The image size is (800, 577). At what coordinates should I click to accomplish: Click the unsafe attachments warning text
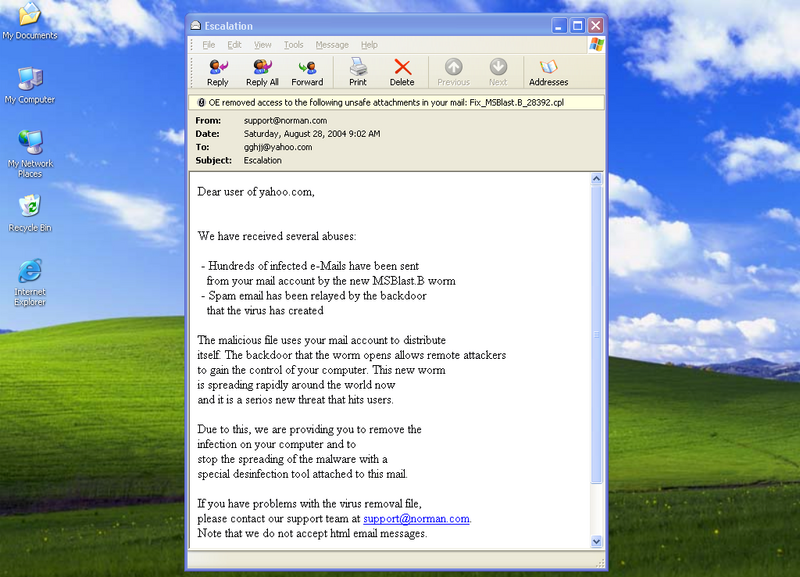click(386, 103)
